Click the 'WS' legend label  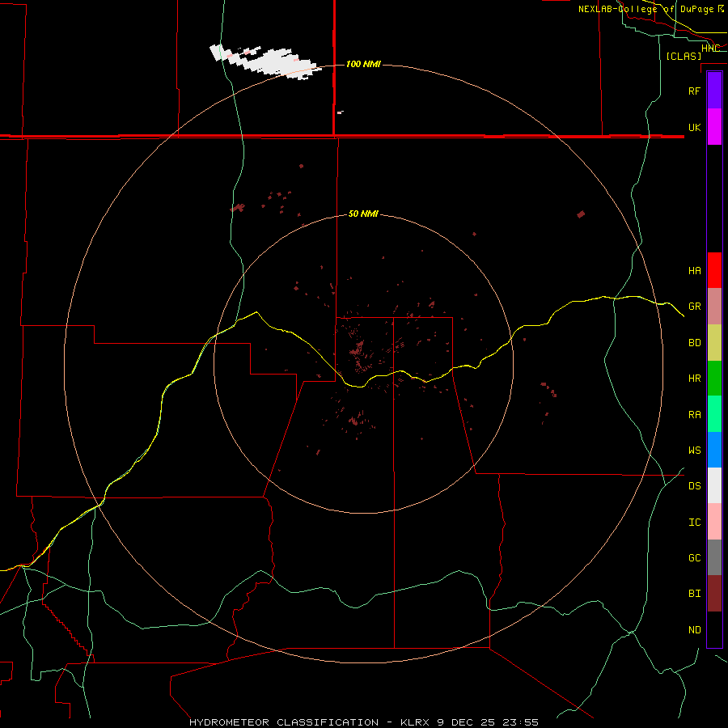coord(695,451)
